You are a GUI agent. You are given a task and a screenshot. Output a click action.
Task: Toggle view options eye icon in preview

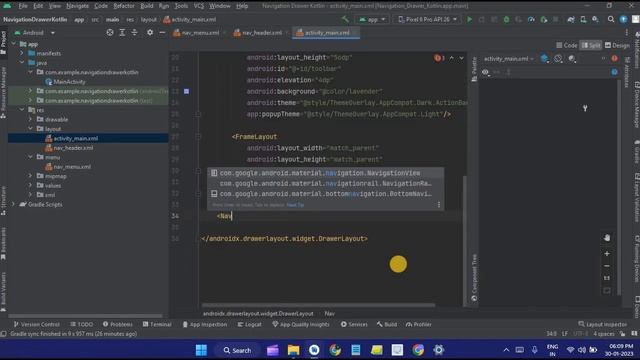(485, 72)
